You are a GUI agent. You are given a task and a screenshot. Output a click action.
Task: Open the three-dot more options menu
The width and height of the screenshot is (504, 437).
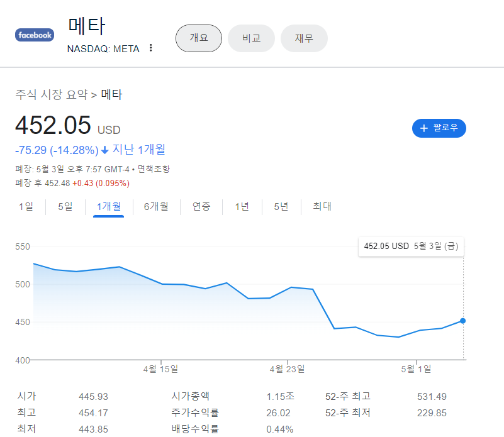(x=151, y=48)
